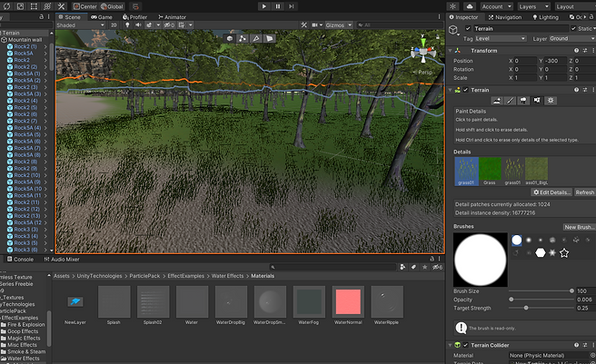Switch to the Profiler tab
Screen dimensions: 596x364
(135, 17)
